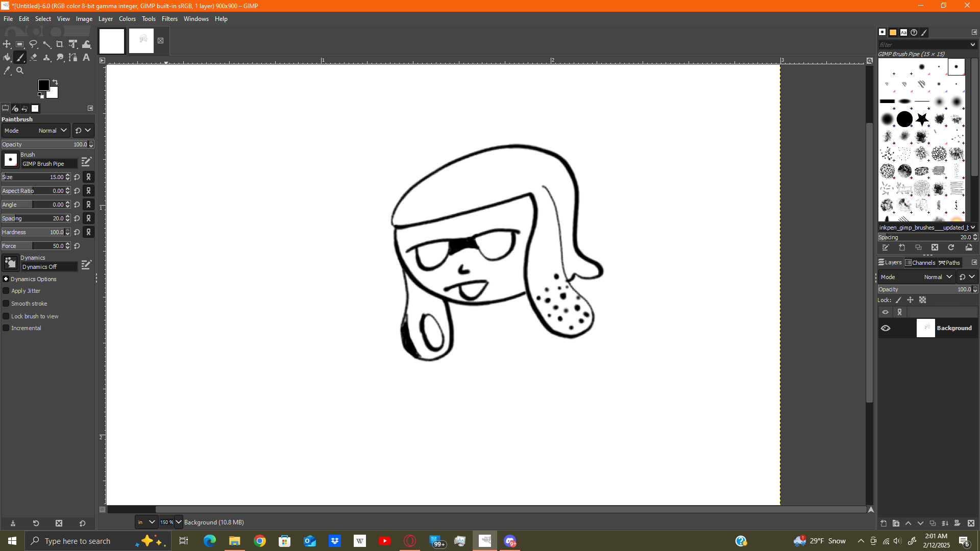
Task: Select the Color Picker eyedropper tool
Action: (7, 71)
